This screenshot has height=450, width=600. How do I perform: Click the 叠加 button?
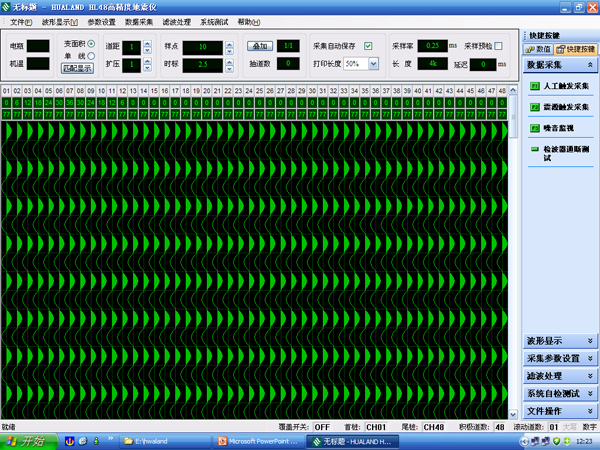pyautogui.click(x=259, y=46)
